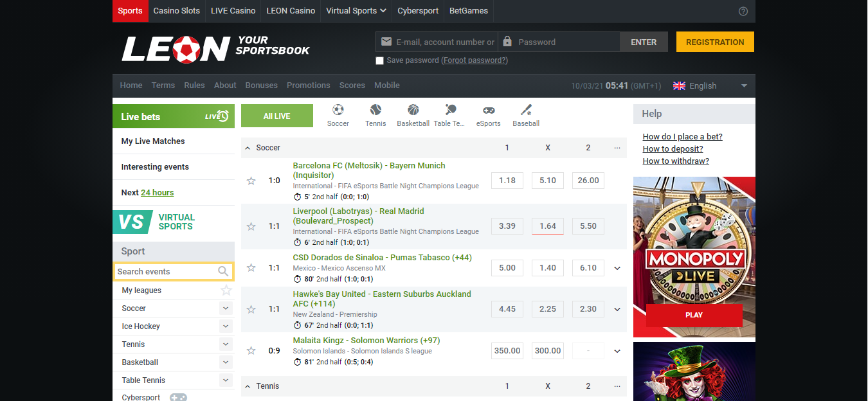Click the 24 hours link

pos(158,192)
